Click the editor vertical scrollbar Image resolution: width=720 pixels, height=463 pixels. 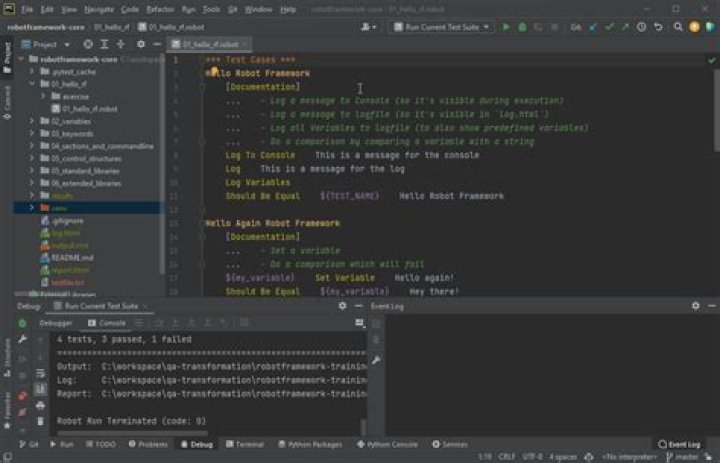(716, 108)
